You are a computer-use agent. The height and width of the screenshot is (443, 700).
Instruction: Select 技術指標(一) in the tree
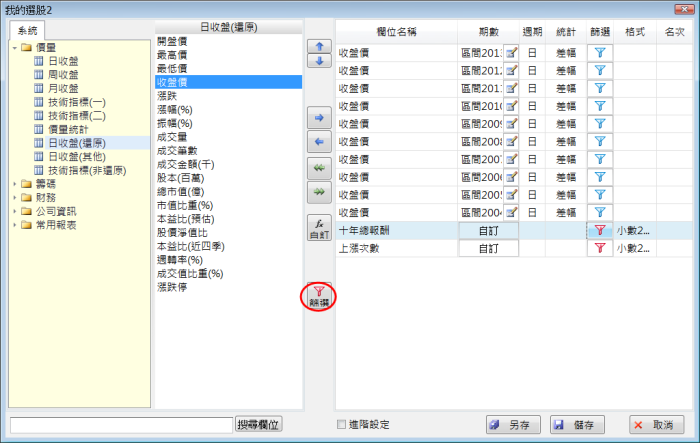click(77, 102)
